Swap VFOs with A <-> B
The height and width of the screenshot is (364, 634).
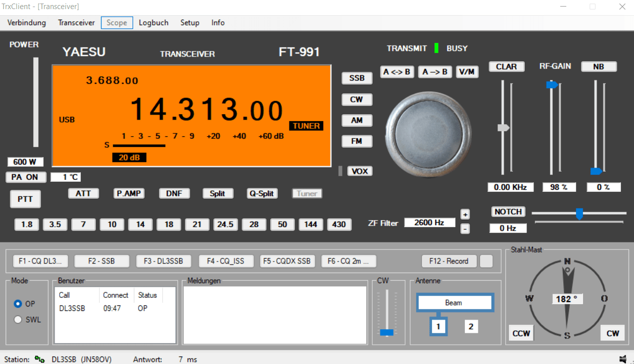click(397, 72)
